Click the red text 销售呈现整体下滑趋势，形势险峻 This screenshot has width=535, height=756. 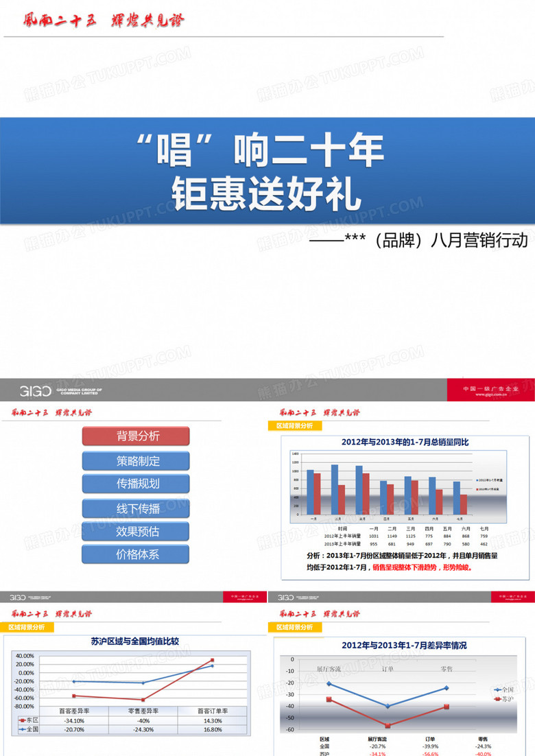[423, 567]
